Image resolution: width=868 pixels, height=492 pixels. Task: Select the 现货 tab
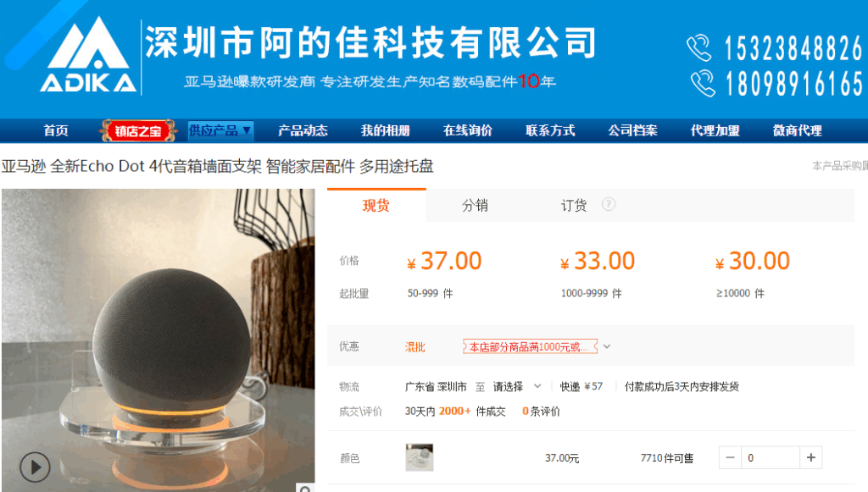tap(376, 206)
